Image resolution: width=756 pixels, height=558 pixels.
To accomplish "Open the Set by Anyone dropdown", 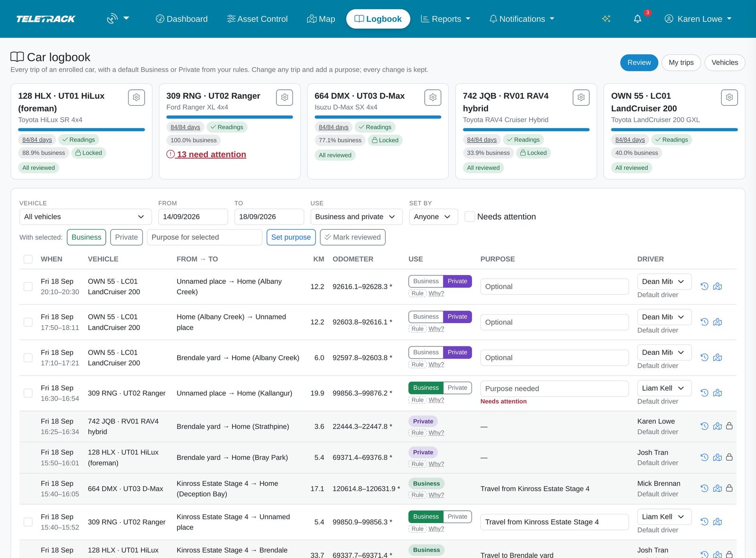I will [x=433, y=217].
